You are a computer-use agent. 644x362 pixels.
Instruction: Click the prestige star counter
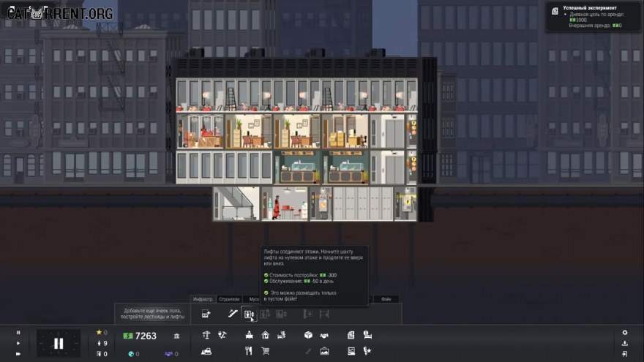coord(102,333)
